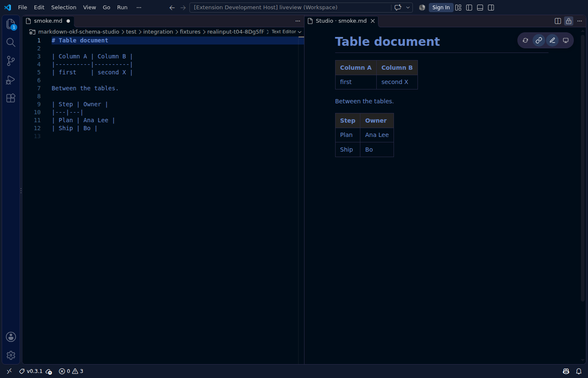The height and width of the screenshot is (378, 588).
Task: Click the refresh icon in Studio toolbar
Action: click(x=525, y=40)
